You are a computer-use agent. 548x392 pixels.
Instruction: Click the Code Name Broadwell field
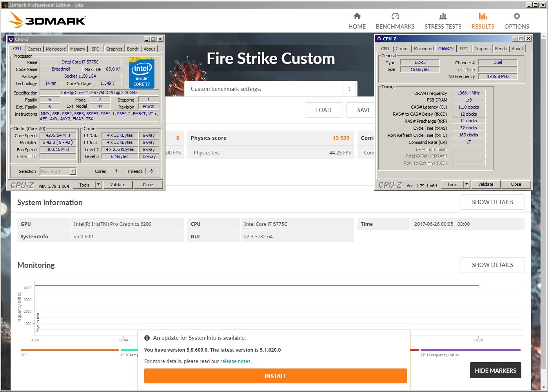61,69
